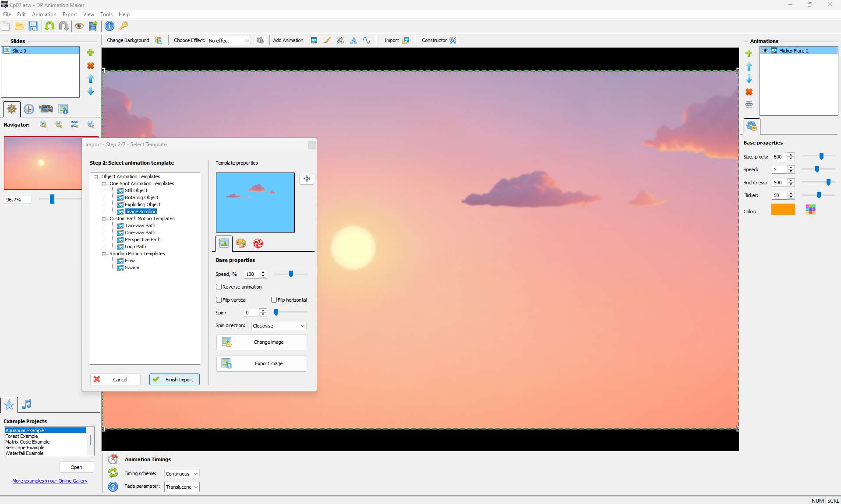Switch to the music note tab
Viewport: 841px width, 504px height.
click(27, 404)
